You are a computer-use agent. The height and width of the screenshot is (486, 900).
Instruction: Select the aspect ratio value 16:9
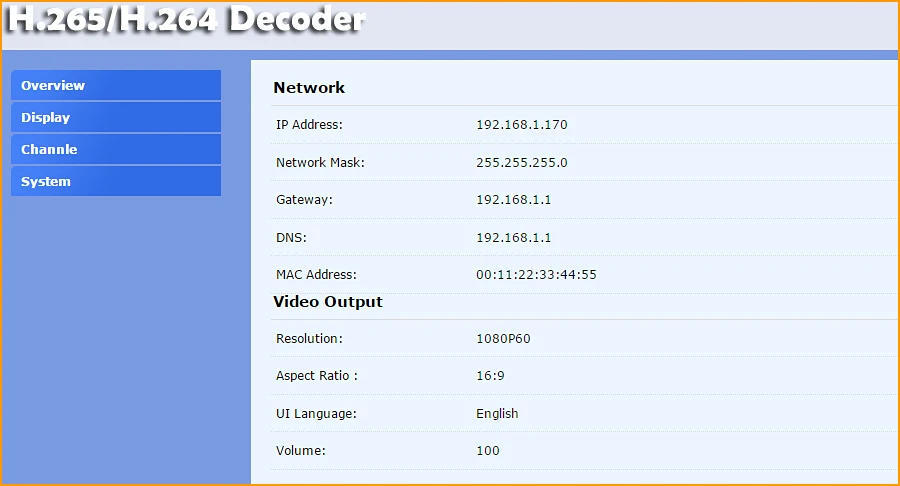point(490,376)
